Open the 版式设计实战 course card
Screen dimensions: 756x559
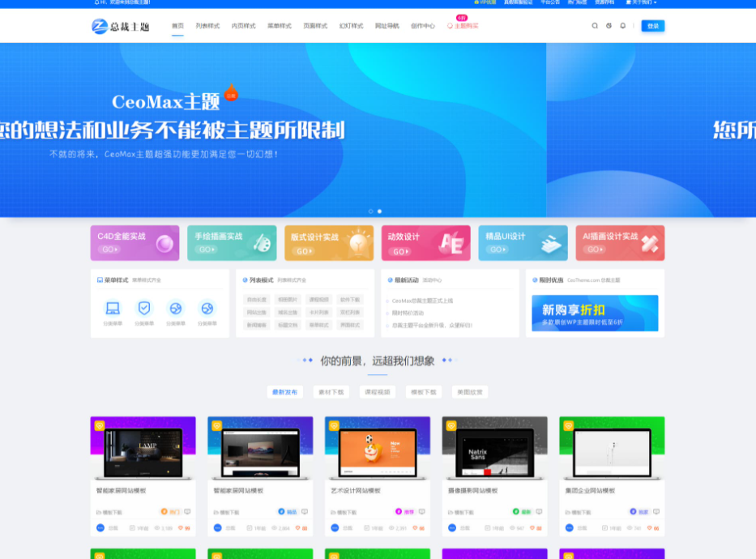click(329, 243)
